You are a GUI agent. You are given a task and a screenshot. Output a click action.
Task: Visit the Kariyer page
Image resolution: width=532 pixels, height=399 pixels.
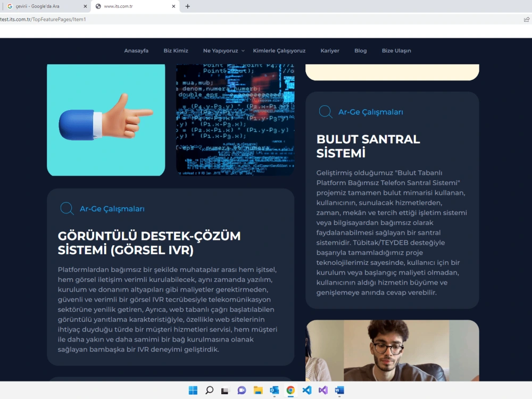point(330,51)
